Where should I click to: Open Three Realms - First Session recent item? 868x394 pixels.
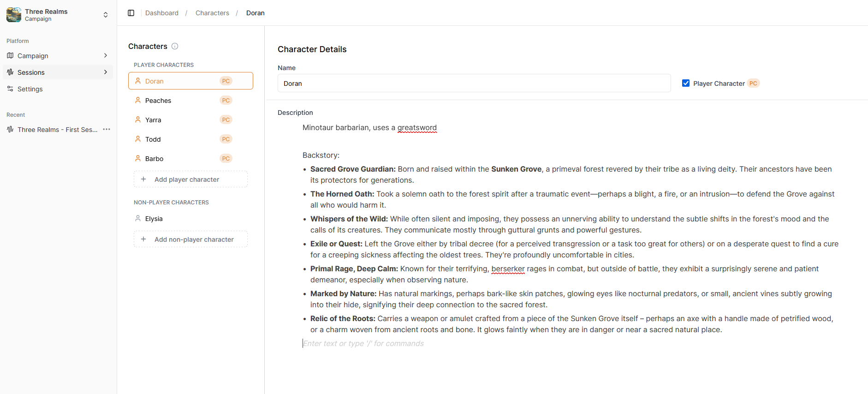tap(57, 130)
